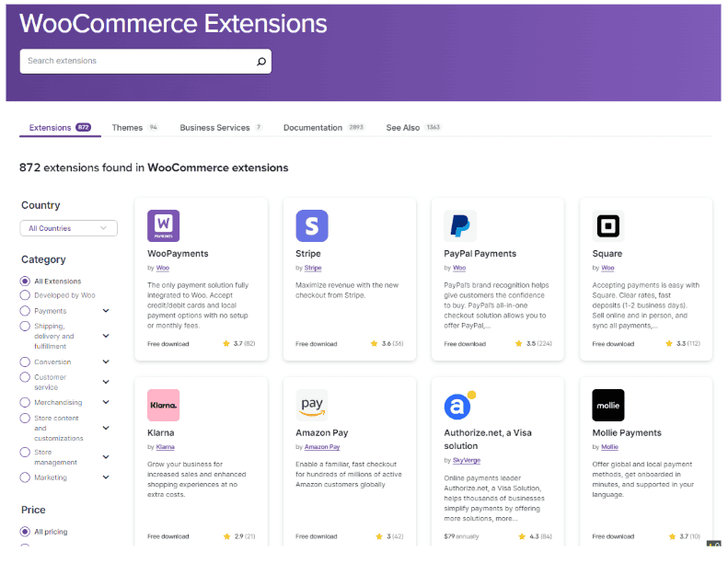Expand Store content and customizations chevron

(x=106, y=428)
